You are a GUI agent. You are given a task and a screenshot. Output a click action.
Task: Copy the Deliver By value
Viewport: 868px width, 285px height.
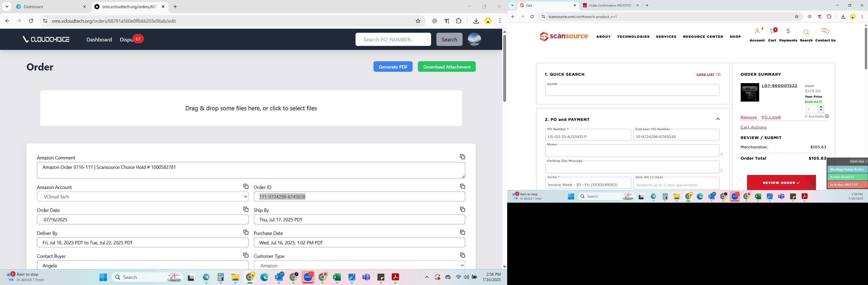[246, 232]
